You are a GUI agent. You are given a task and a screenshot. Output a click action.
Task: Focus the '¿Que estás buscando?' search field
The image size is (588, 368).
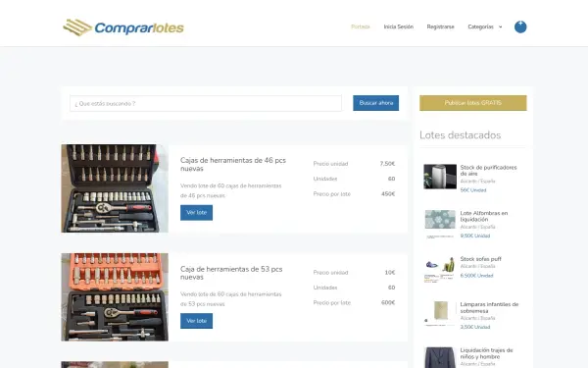click(x=206, y=103)
